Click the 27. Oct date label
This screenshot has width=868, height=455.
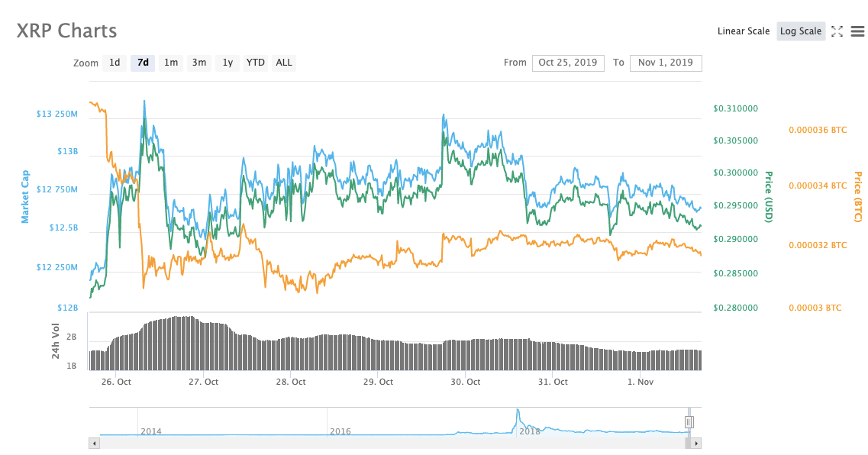[x=204, y=382]
